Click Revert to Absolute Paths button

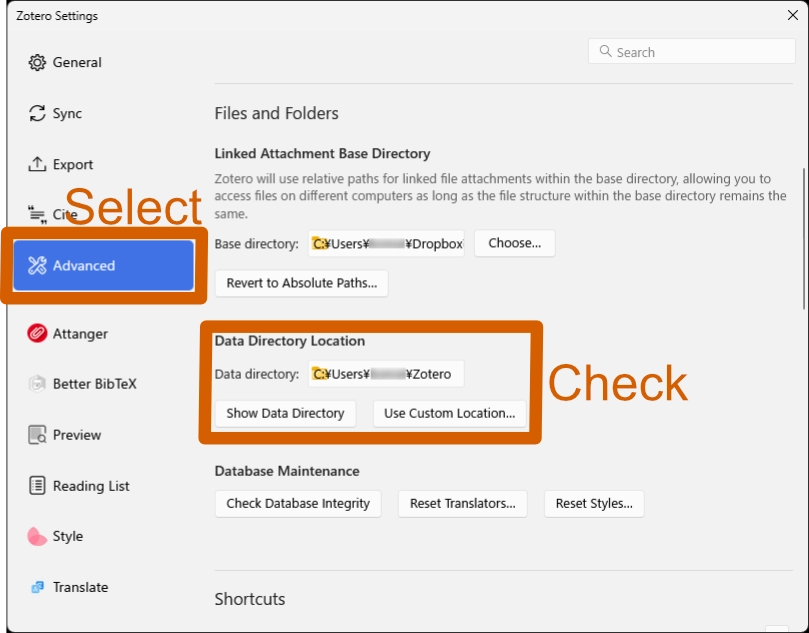(301, 283)
